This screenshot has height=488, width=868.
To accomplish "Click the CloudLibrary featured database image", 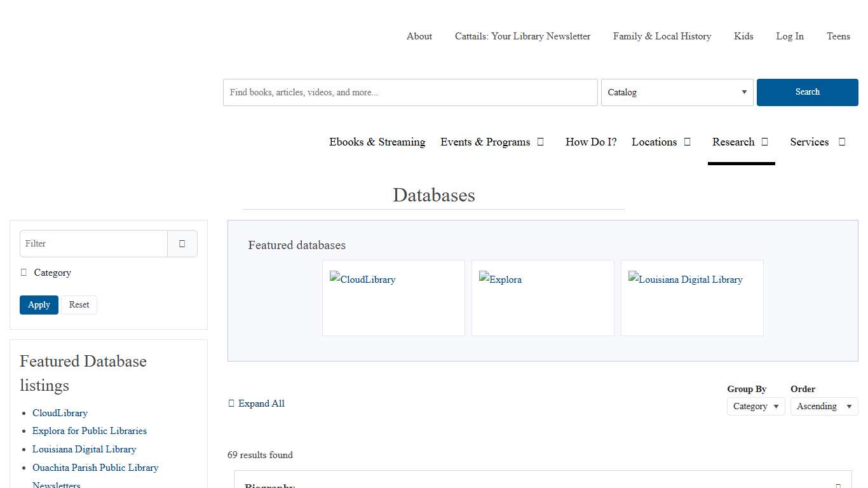I will [x=362, y=279].
